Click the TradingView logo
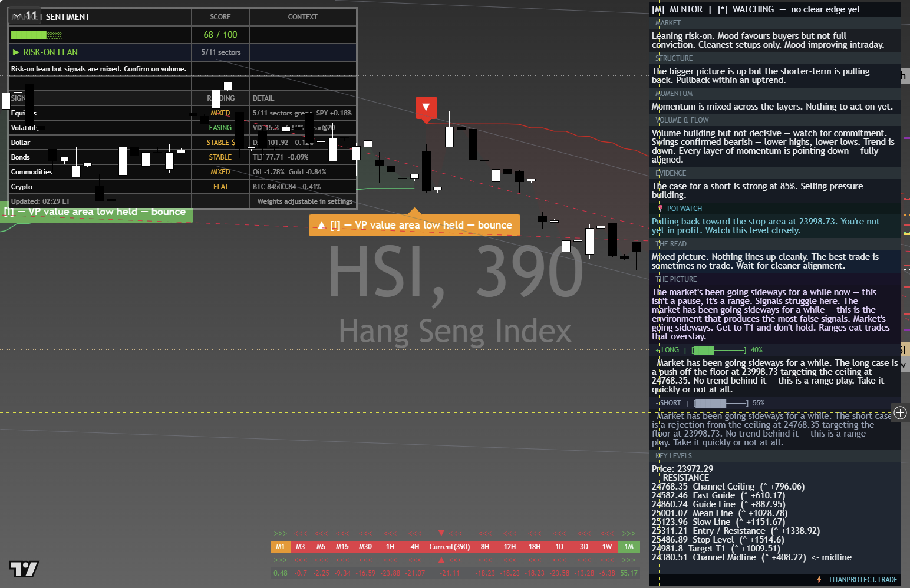Image resolution: width=910 pixels, height=588 pixels. tap(24, 569)
